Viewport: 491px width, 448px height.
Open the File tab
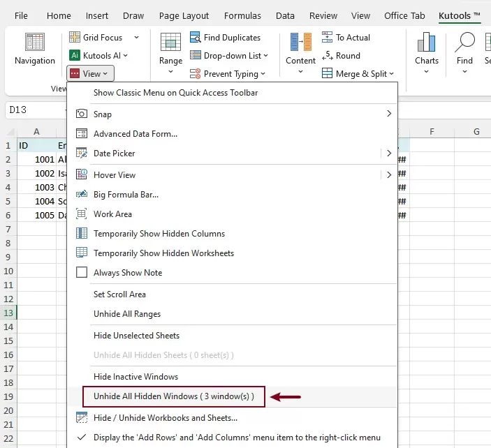(x=21, y=15)
